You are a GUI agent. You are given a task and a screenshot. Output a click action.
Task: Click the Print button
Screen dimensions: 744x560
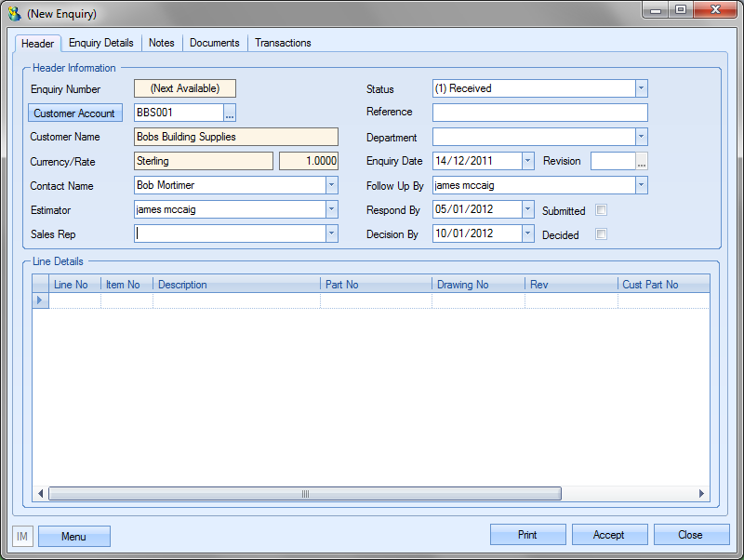[x=527, y=535]
